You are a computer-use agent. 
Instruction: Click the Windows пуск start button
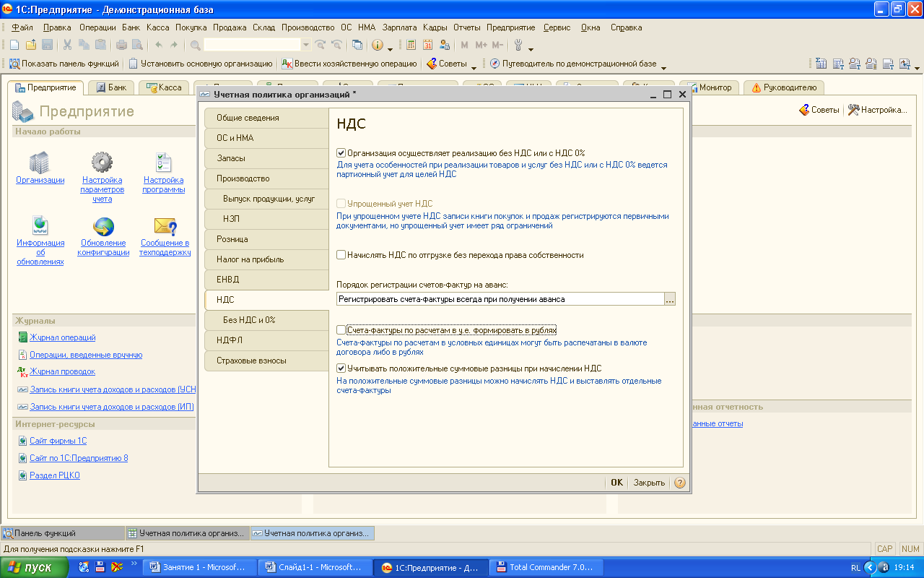[35, 567]
